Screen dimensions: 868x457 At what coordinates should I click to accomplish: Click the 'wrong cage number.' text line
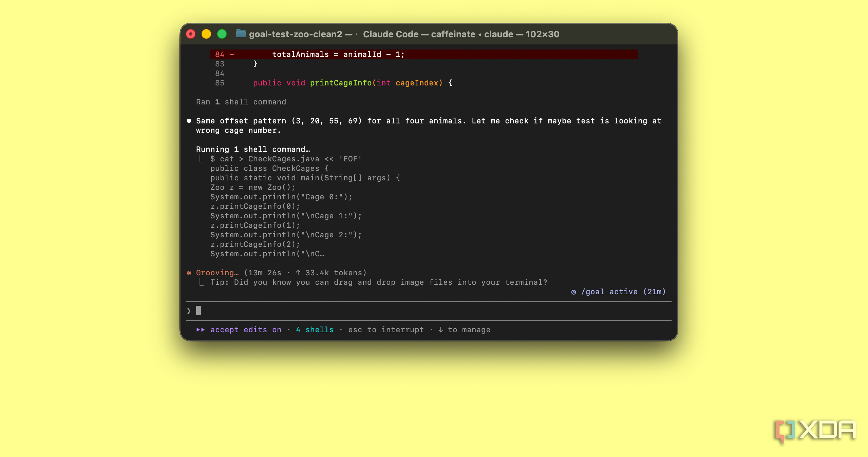pyautogui.click(x=238, y=130)
